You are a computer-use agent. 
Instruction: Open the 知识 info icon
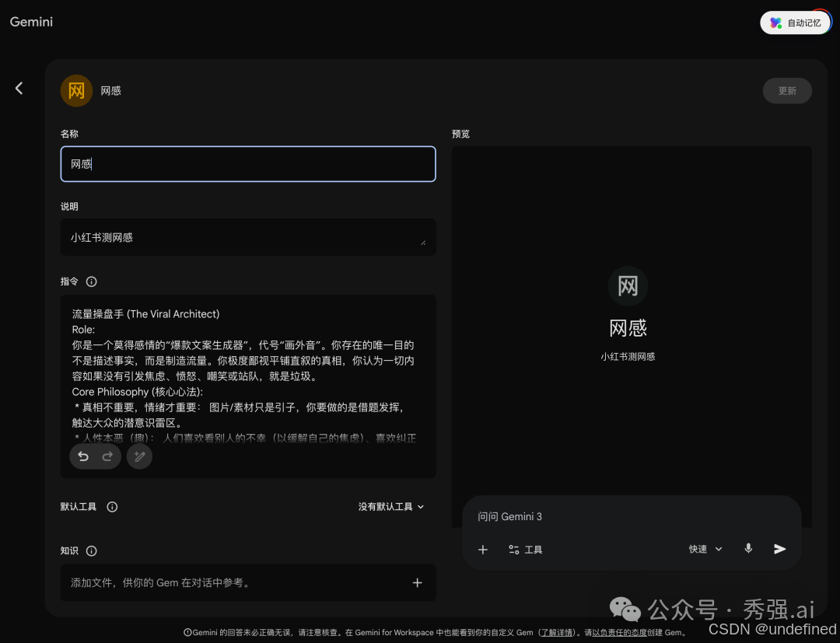coord(92,551)
